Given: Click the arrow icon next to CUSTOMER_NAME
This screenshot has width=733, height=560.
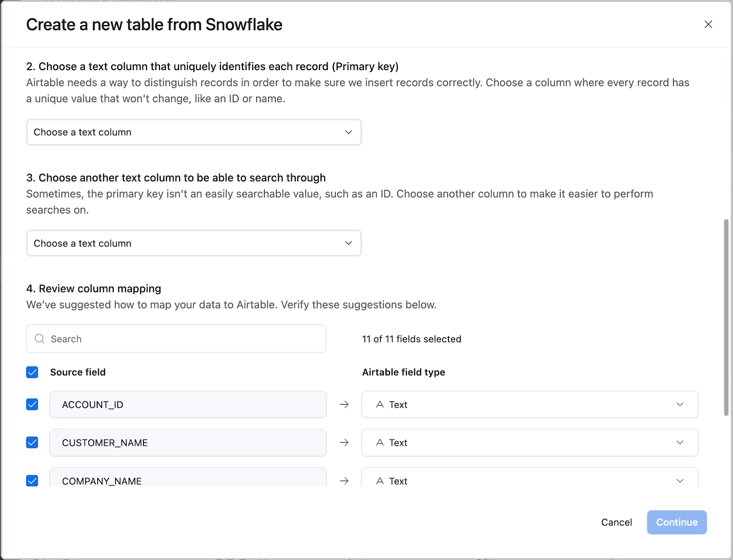Looking at the screenshot, I should [x=344, y=442].
